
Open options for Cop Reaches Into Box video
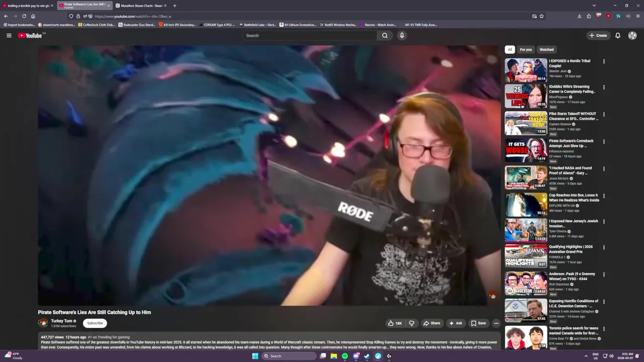(x=604, y=196)
